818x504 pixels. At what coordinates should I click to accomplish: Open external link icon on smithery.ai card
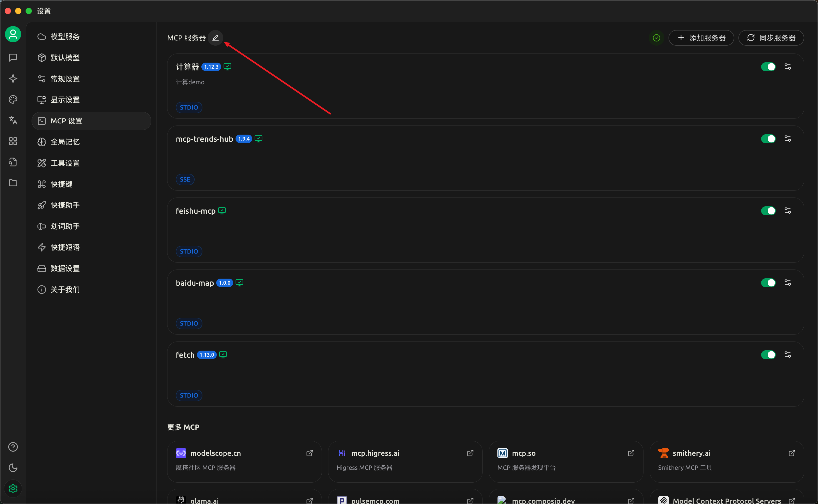pos(792,453)
